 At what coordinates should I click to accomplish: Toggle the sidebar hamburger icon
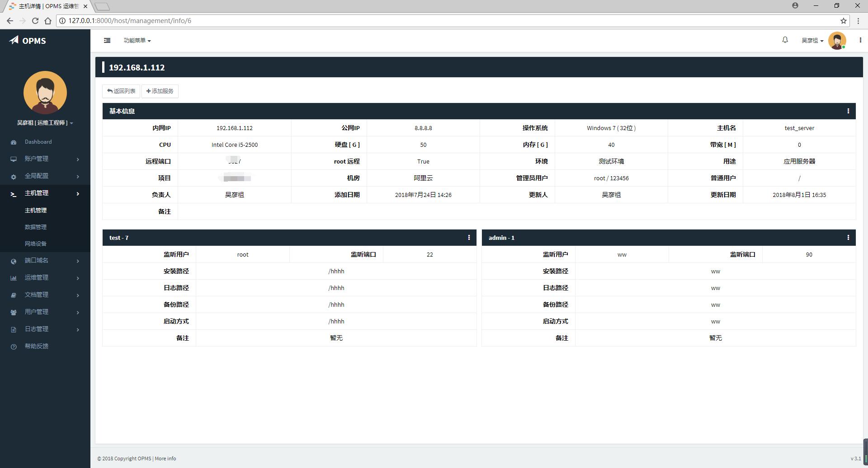107,40
